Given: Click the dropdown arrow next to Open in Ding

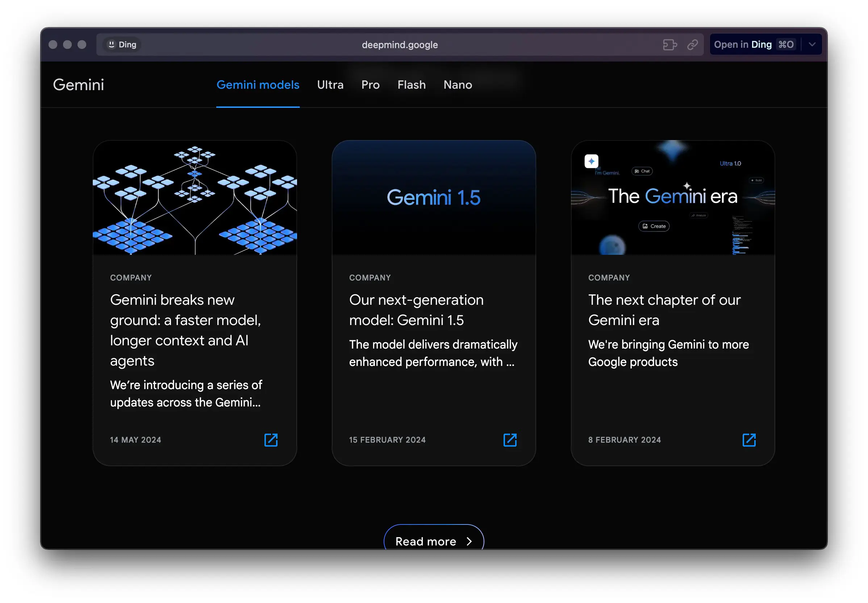Looking at the screenshot, I should (x=812, y=44).
